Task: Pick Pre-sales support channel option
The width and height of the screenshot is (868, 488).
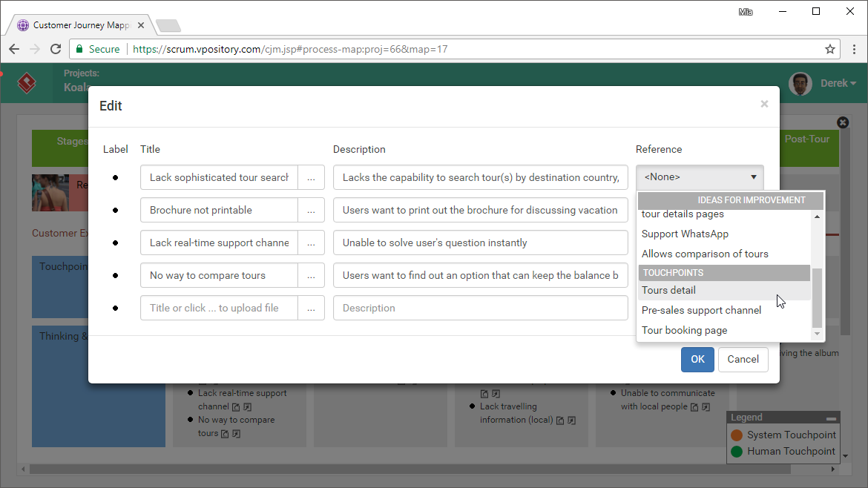Action: tap(725, 311)
